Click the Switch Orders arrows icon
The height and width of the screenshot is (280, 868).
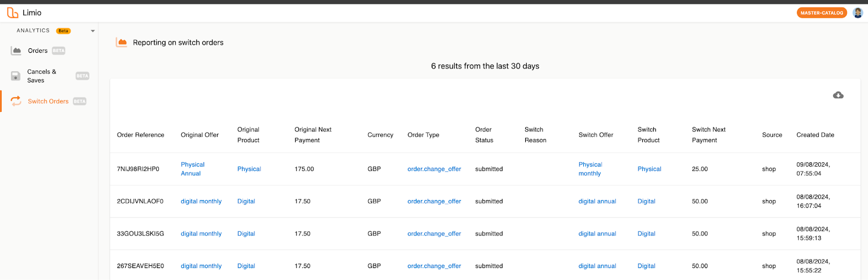pos(16,101)
